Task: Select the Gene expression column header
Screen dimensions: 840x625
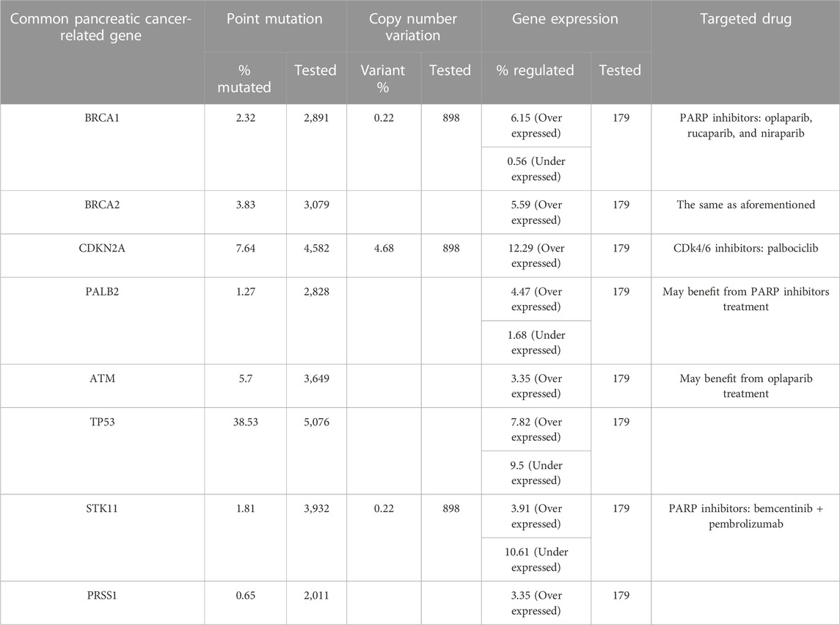Action: click(x=566, y=19)
